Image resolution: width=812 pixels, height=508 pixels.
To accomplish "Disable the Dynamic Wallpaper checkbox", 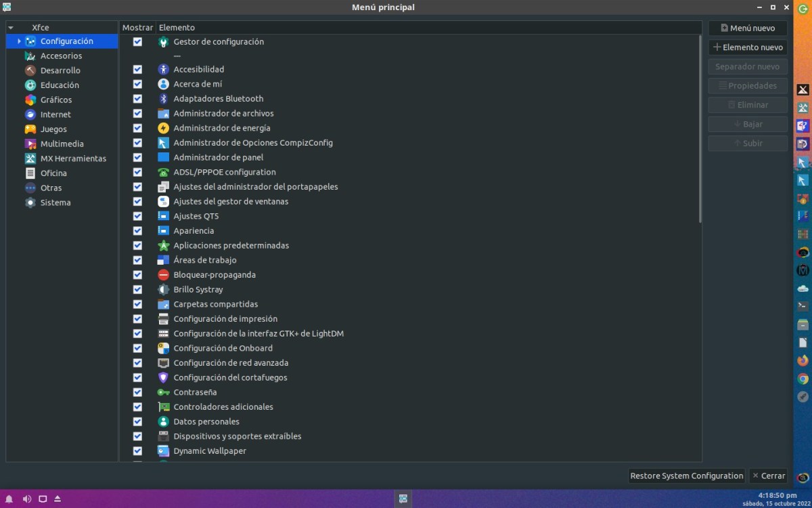I will pyautogui.click(x=137, y=451).
